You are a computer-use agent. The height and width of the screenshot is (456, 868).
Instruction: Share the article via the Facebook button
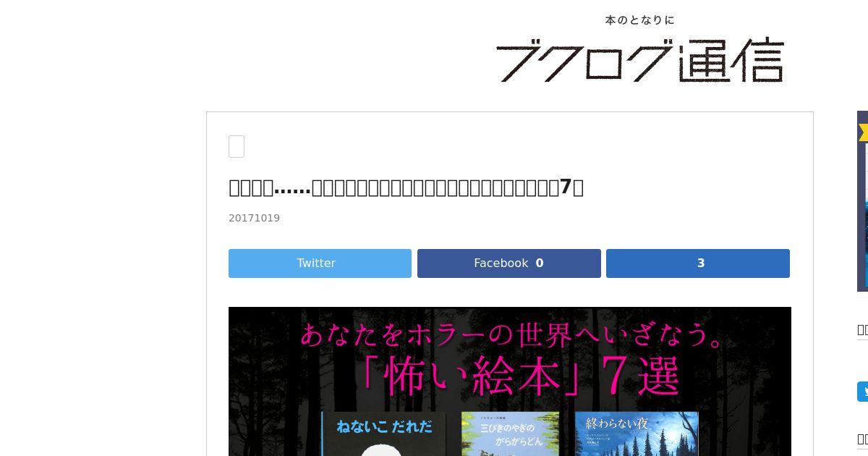[509, 263]
